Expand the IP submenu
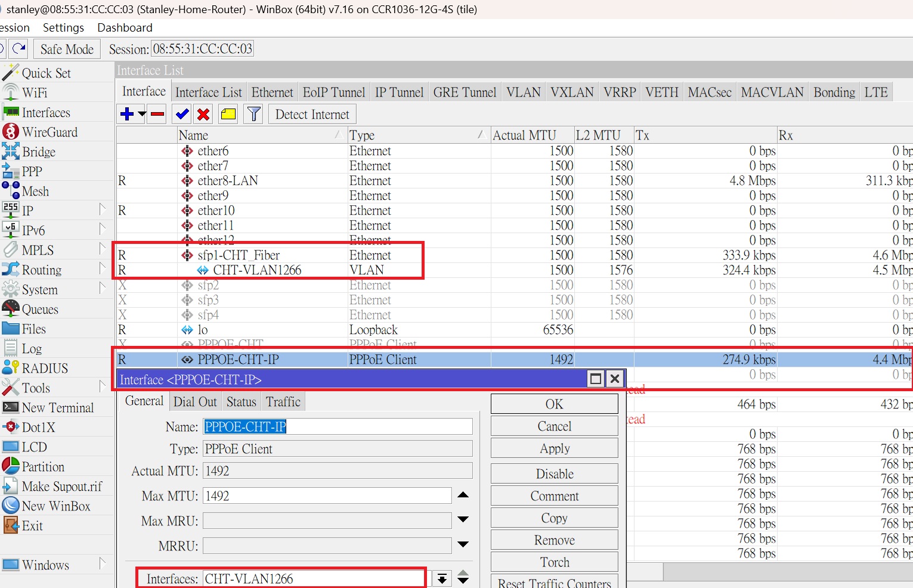The height and width of the screenshot is (588, 913). [103, 210]
